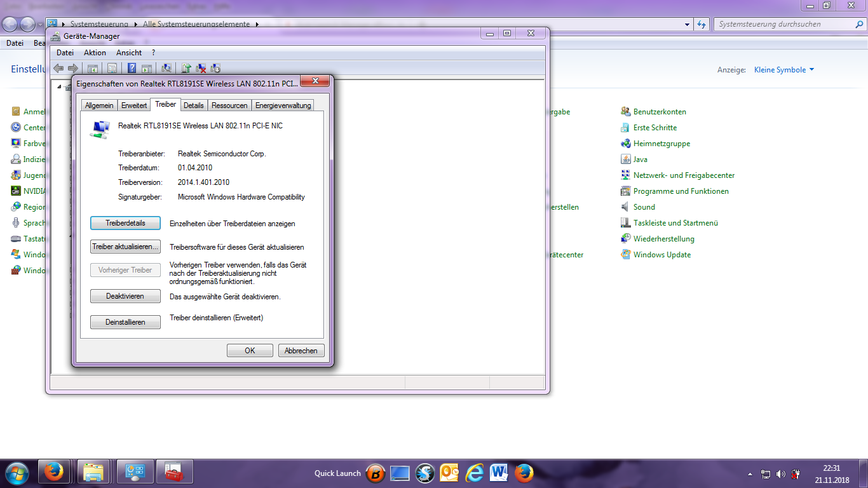Open the ? help menu in Geräte-Manager
Image resolution: width=868 pixels, height=488 pixels.
tap(153, 53)
